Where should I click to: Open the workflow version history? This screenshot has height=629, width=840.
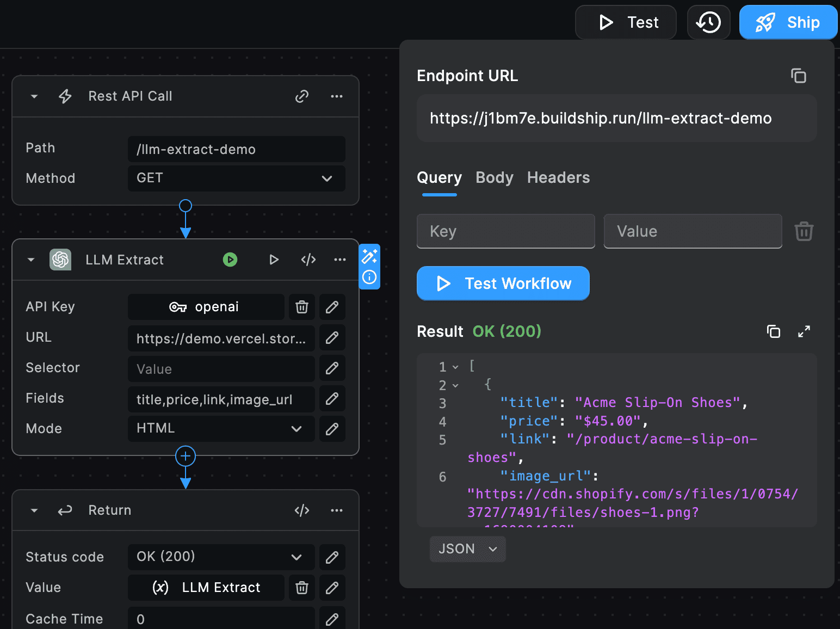pyautogui.click(x=708, y=22)
